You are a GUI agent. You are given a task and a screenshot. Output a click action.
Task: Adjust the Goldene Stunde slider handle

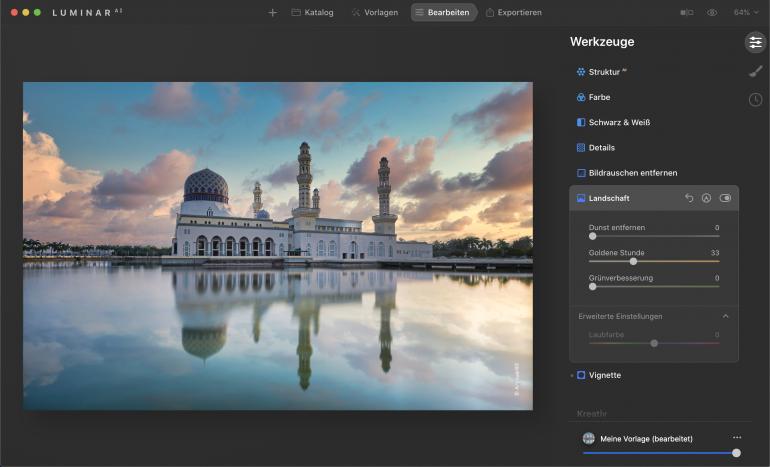633,261
